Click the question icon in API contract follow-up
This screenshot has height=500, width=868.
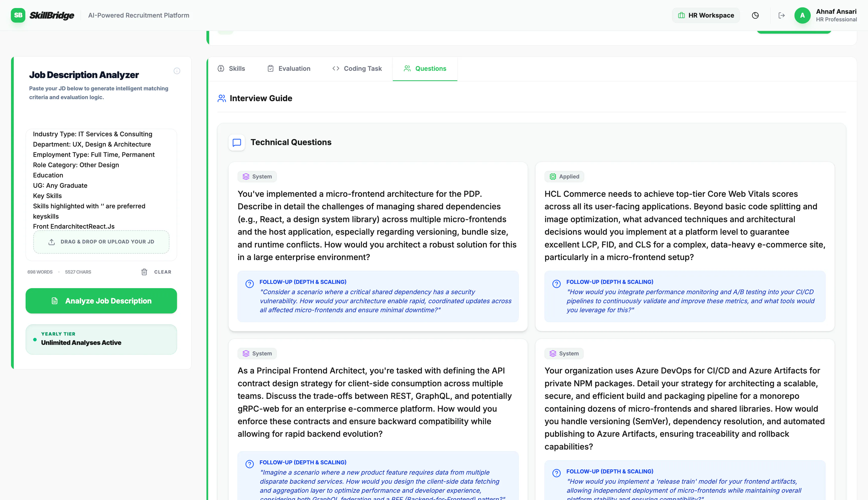pos(249,464)
